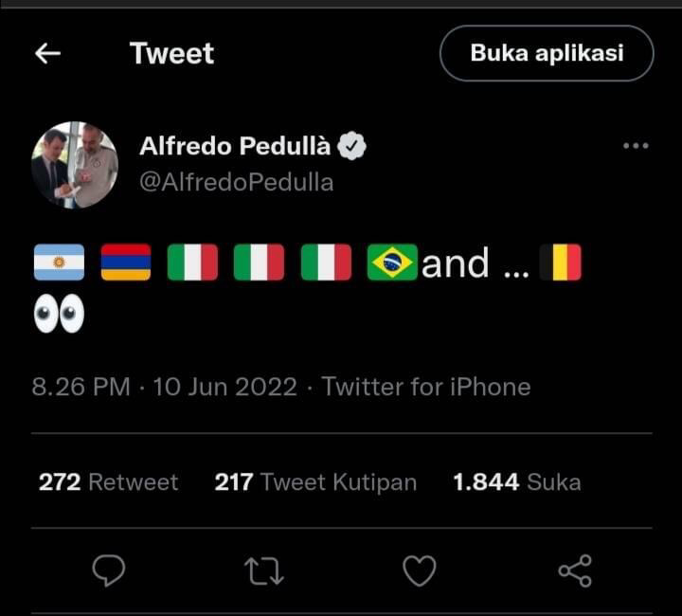The width and height of the screenshot is (682, 616).
Task: Open the reply speech bubble icon
Action: 109,571
